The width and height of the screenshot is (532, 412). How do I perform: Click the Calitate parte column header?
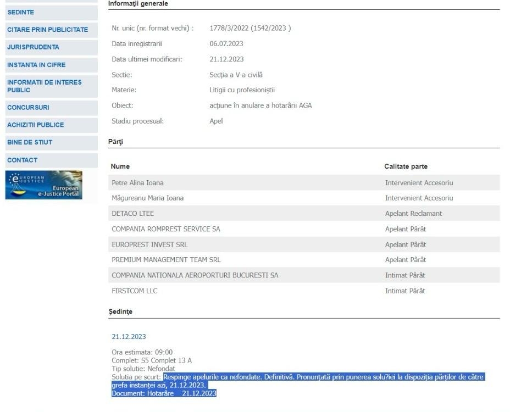coord(406,166)
